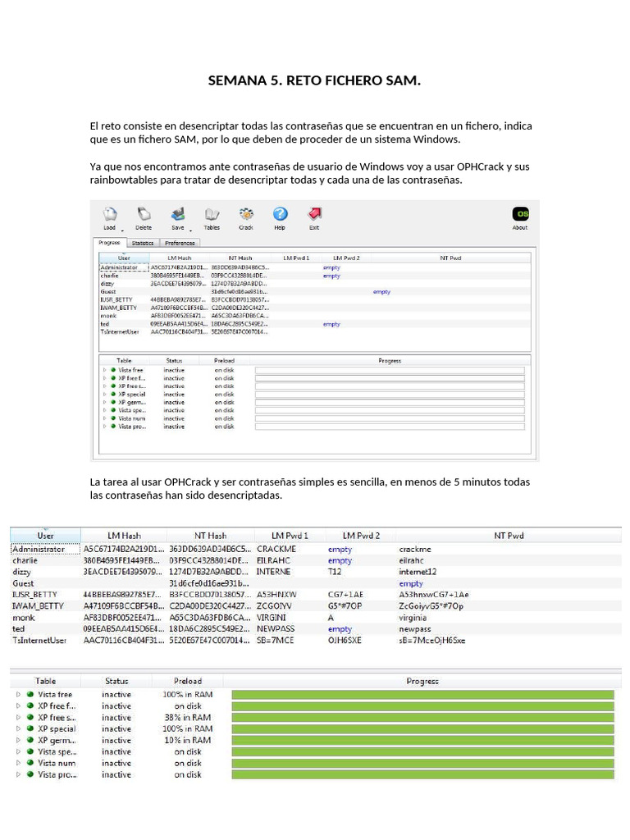Image resolution: width=630 pixels, height=840 pixels.
Task: Select the NT password cell internet12
Action: tap(418, 572)
